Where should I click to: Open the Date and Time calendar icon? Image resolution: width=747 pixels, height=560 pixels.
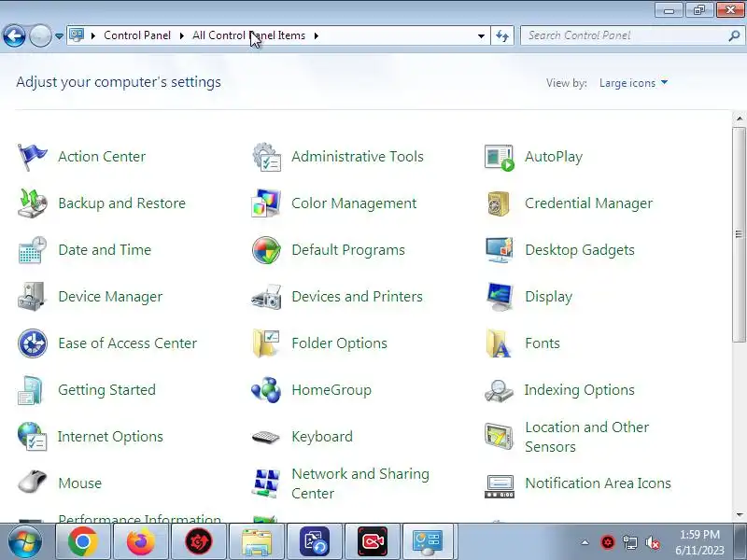click(x=32, y=250)
